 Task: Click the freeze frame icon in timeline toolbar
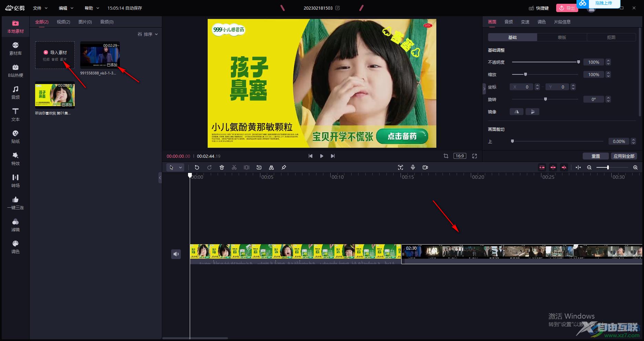(x=247, y=167)
